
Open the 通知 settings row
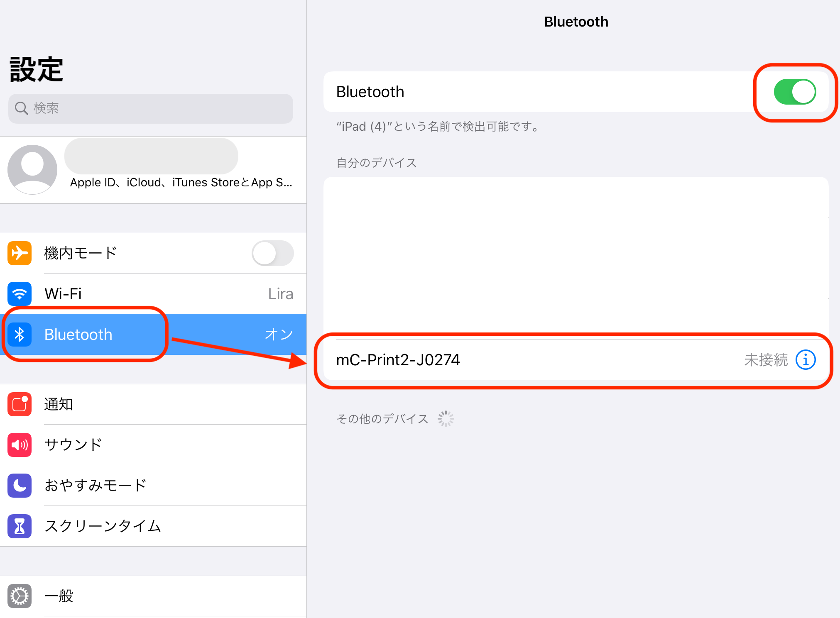pyautogui.click(x=153, y=404)
